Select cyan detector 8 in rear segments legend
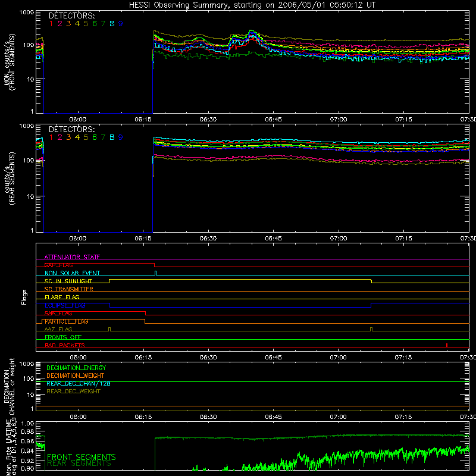Screen dimensions: 476x476 [112, 137]
